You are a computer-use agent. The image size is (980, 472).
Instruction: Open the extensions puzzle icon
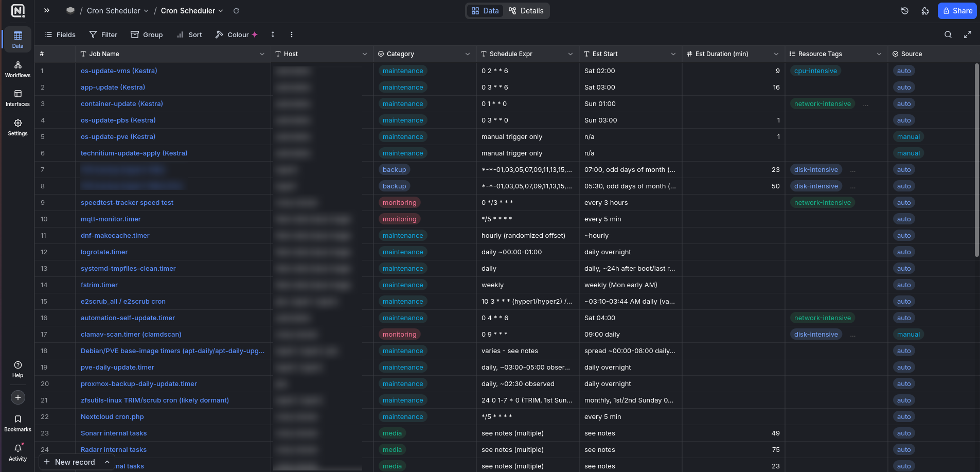(925, 11)
